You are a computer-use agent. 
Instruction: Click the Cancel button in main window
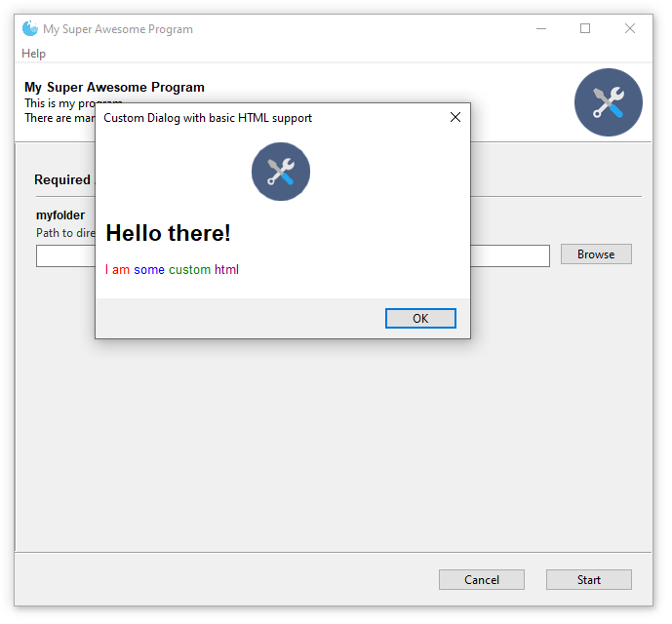[482, 580]
